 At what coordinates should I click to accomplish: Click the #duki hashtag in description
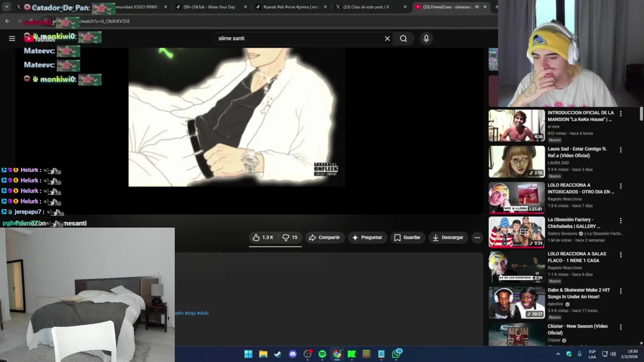203,313
